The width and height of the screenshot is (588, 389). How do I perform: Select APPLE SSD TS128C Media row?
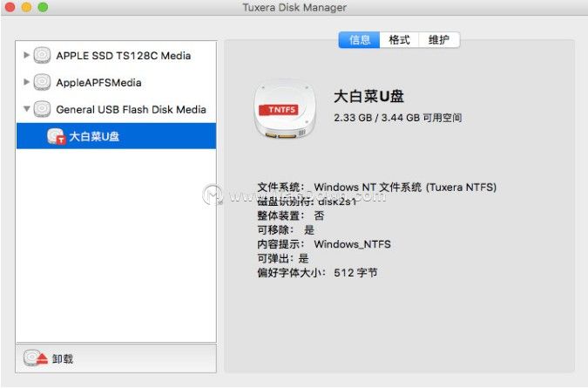pyautogui.click(x=116, y=55)
